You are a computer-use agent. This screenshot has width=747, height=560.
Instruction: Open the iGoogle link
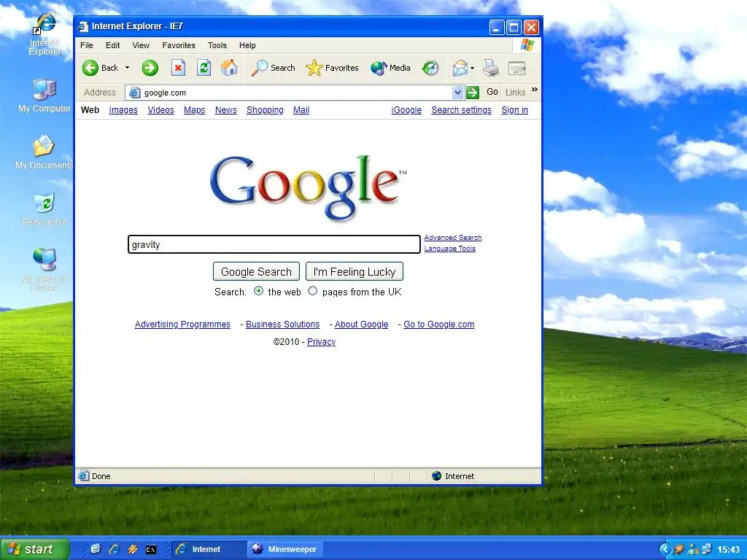(406, 110)
